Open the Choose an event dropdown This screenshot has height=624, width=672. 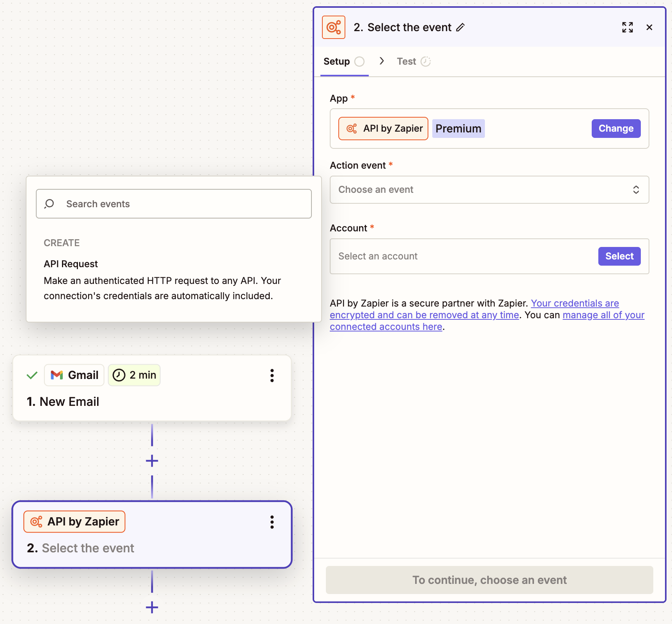coord(489,190)
